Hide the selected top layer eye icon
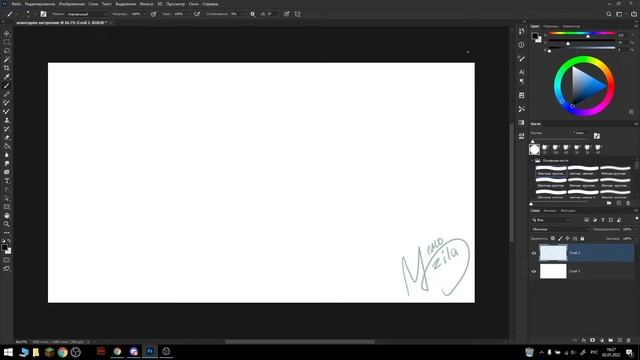This screenshot has width=640, height=360. (x=533, y=253)
